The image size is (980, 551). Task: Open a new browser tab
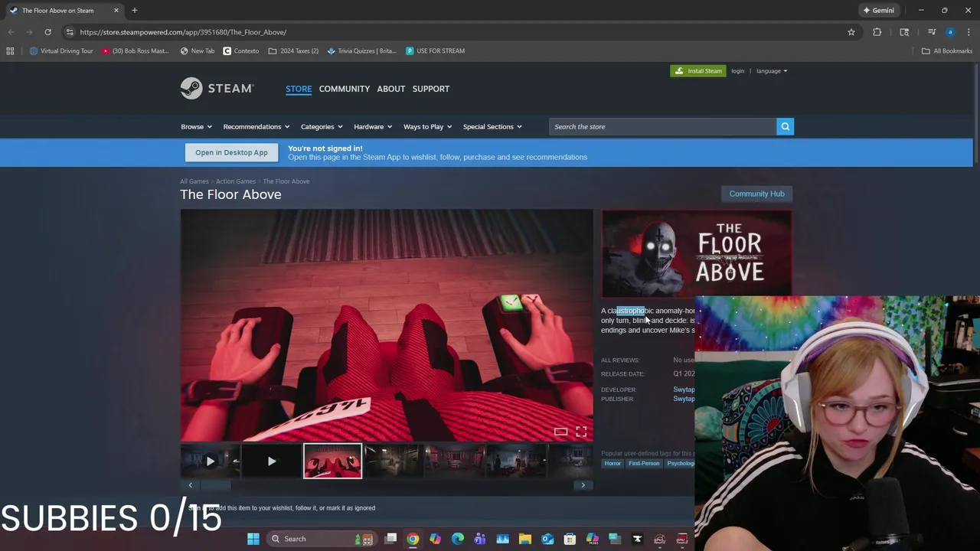click(x=134, y=10)
